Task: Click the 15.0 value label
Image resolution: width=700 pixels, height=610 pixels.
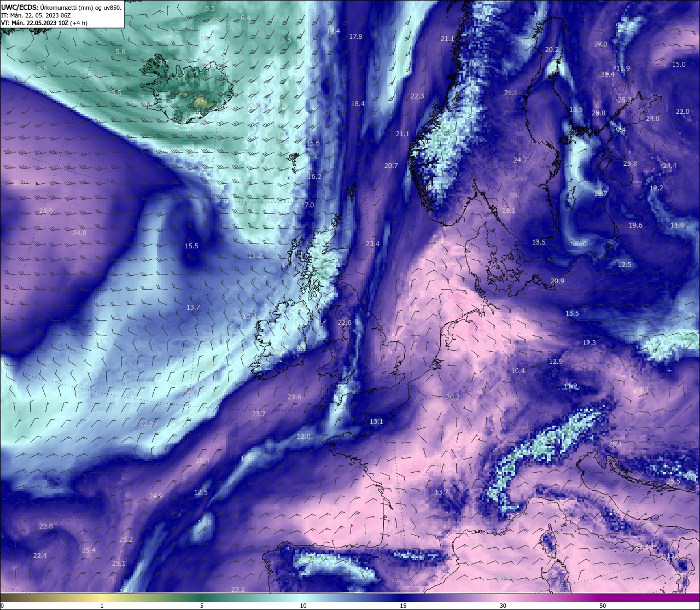Action: (679, 65)
